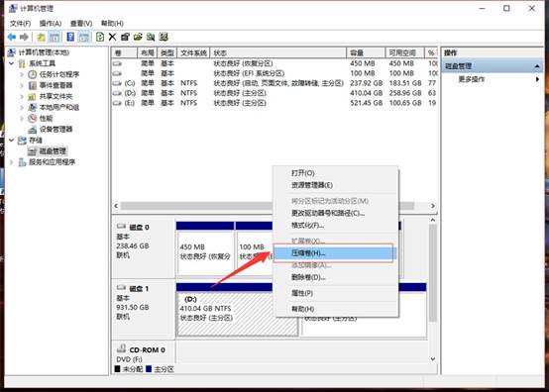Click the 磁盘 1 disk icon
The width and height of the screenshot is (549, 392).
[121, 287]
